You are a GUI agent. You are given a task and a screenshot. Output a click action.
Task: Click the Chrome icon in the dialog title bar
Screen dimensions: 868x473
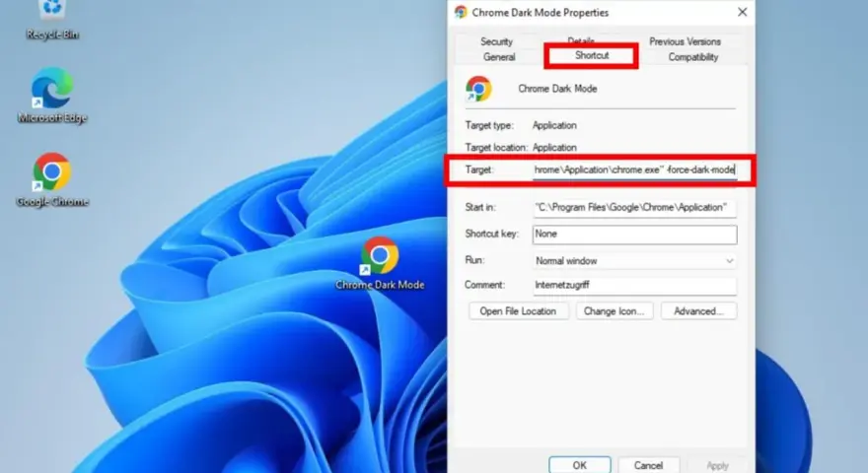coord(461,12)
